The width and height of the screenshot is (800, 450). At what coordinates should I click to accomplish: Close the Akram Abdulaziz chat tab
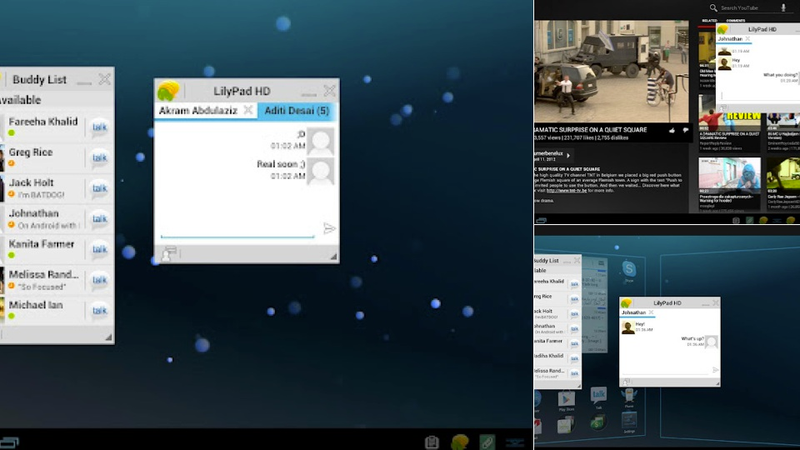click(x=248, y=110)
